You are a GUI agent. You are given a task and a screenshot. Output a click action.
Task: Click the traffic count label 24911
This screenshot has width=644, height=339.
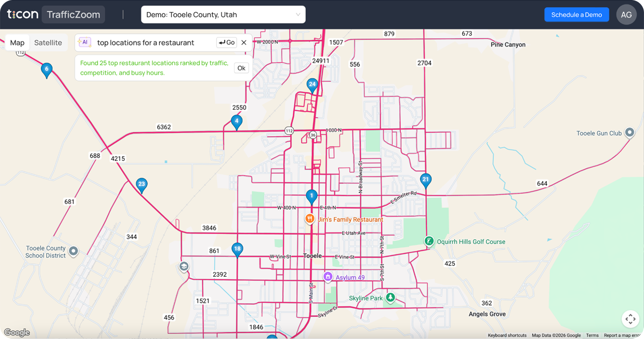(321, 61)
